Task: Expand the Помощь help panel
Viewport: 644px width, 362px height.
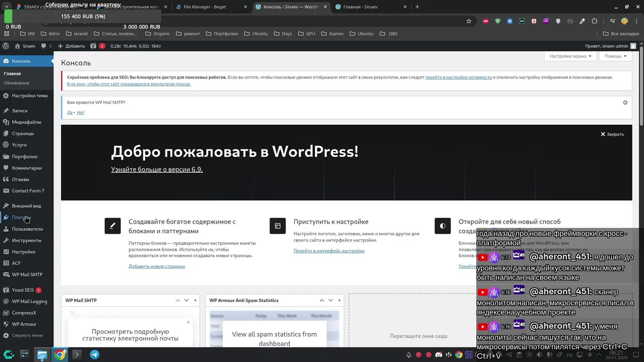Action: point(615,56)
